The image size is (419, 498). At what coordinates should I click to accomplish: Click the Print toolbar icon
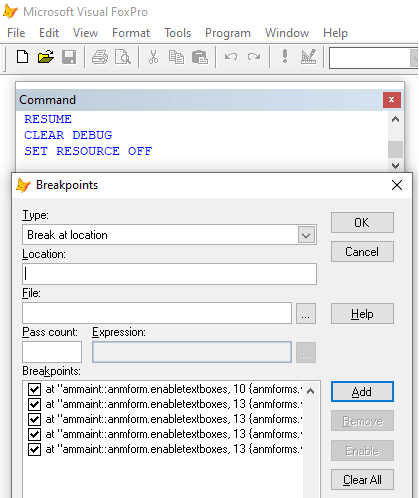(x=100, y=57)
